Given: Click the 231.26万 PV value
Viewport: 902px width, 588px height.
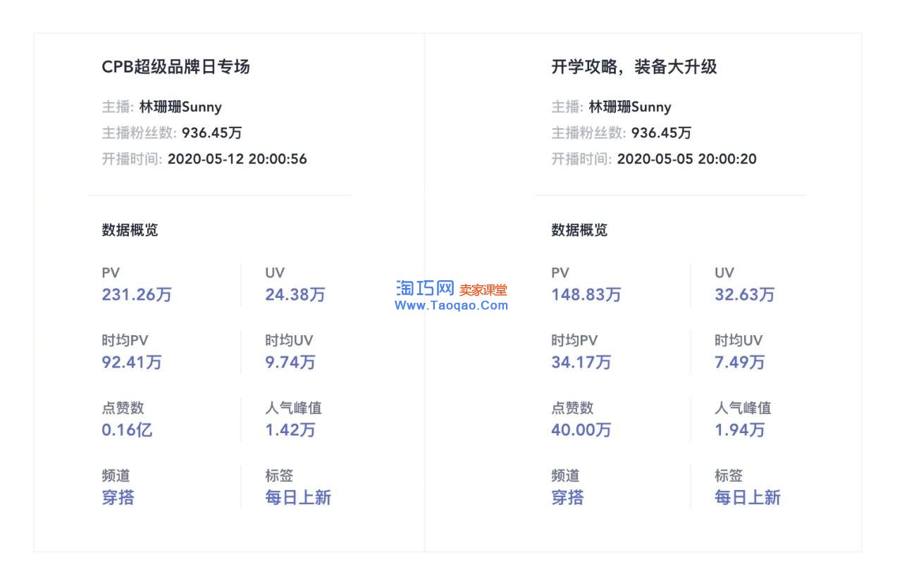Looking at the screenshot, I should [137, 294].
